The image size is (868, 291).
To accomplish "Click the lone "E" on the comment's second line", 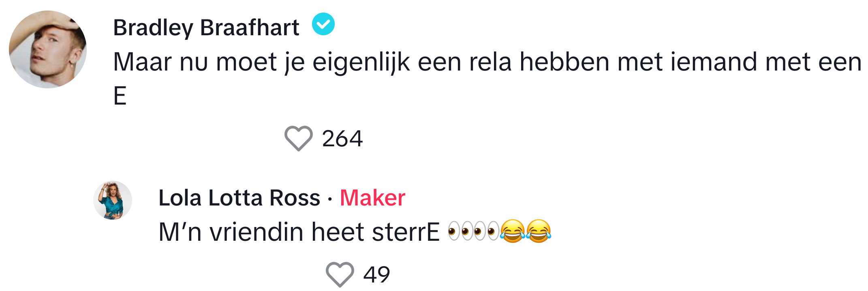I will (x=120, y=96).
